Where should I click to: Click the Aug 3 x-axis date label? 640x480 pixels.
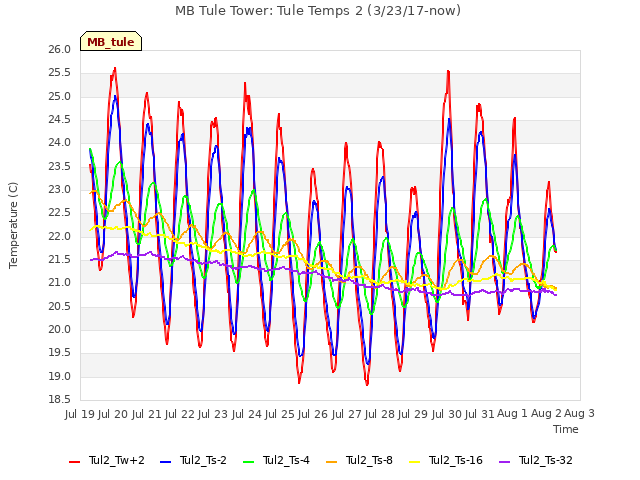[x=579, y=414]
